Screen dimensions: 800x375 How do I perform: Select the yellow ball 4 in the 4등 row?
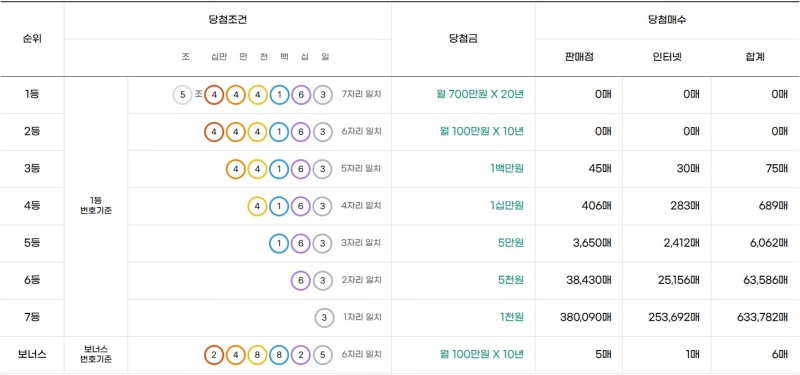coord(258,206)
